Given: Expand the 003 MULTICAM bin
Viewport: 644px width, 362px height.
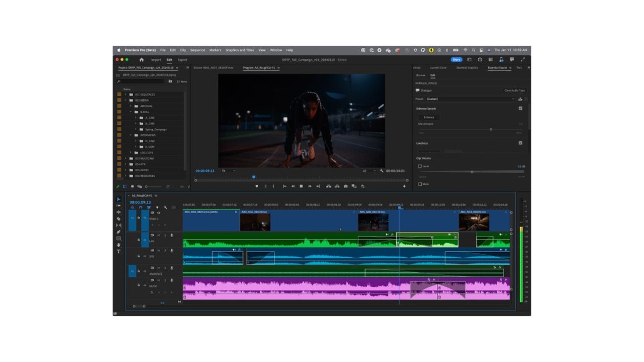Looking at the screenshot, I should 125,158.
